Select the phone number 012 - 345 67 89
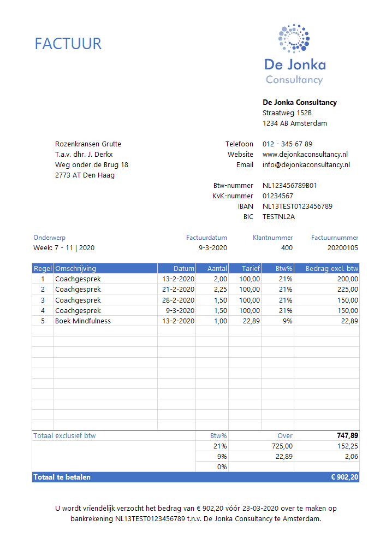Viewport: 392px width, 555px height. [x=287, y=144]
